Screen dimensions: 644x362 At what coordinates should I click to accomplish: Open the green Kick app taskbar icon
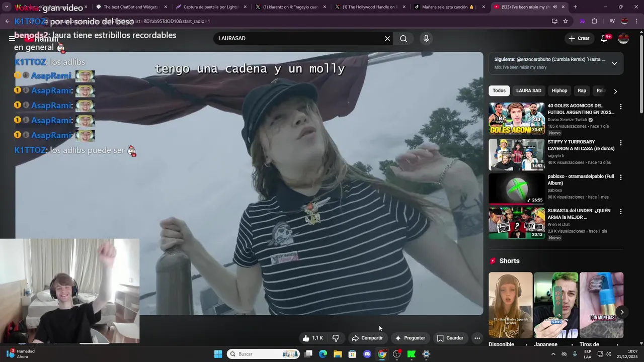[412, 354]
